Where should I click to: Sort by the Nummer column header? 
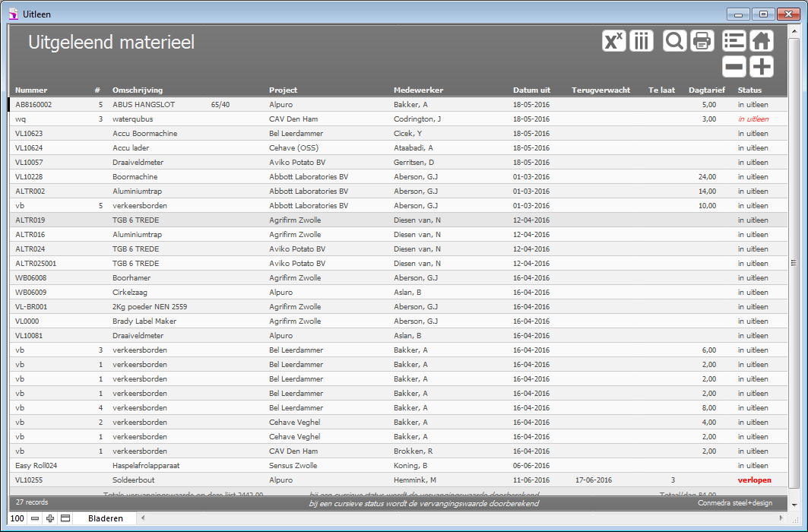[31, 90]
